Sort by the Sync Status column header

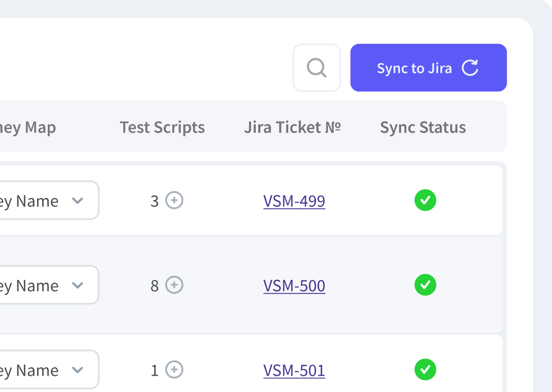tap(423, 127)
